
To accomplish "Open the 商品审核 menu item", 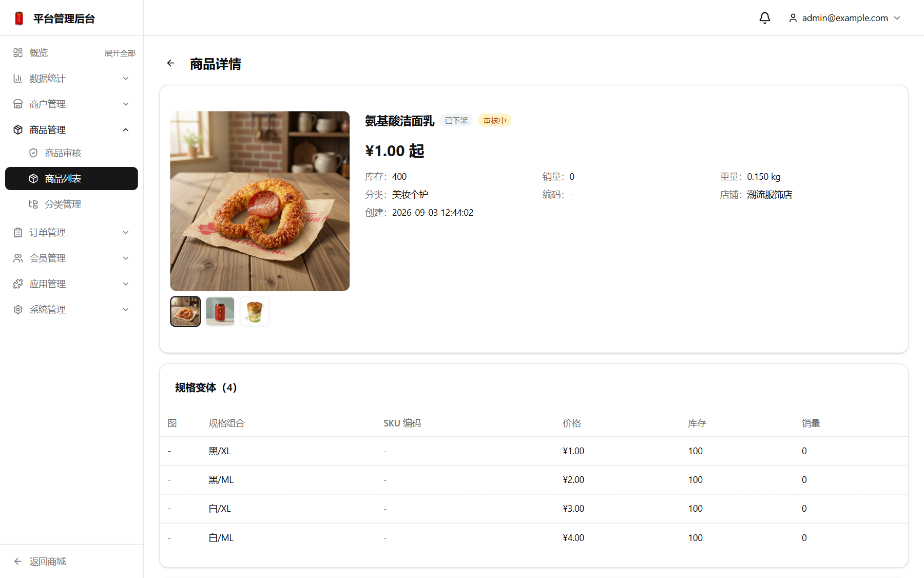I will pos(71,153).
